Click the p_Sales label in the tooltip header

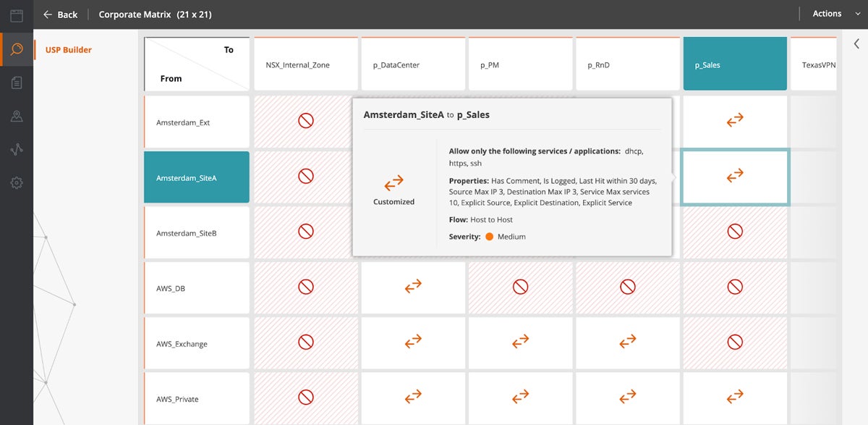pos(474,114)
